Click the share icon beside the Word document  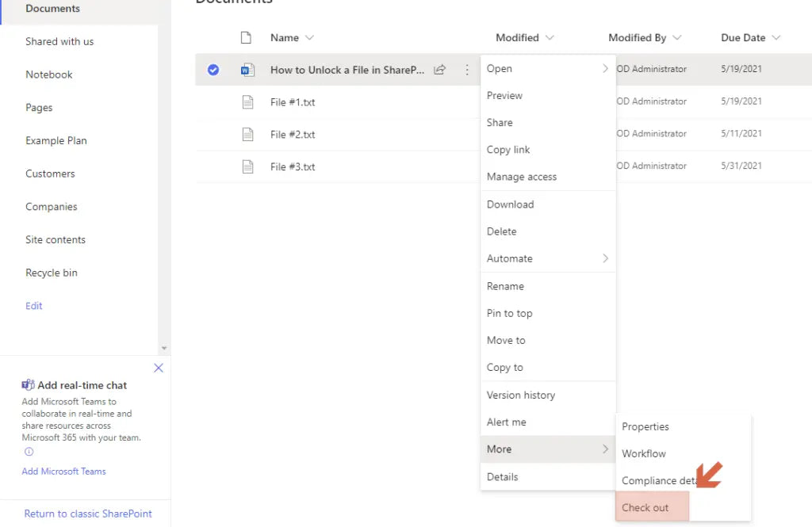(439, 70)
